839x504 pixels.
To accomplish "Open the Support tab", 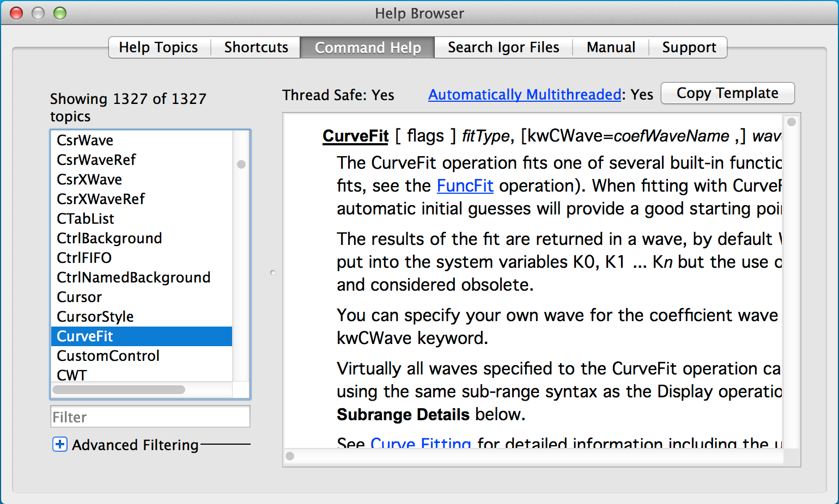I will click(689, 47).
